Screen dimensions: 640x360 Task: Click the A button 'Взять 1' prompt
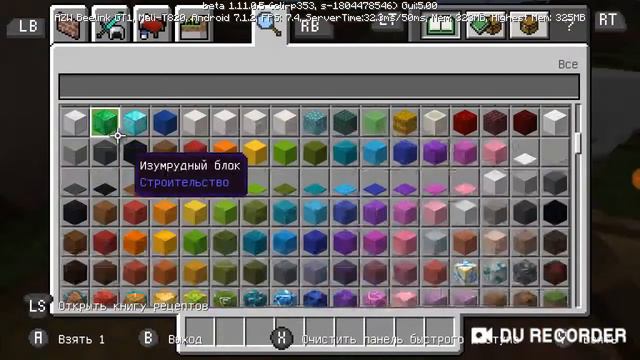(68, 338)
